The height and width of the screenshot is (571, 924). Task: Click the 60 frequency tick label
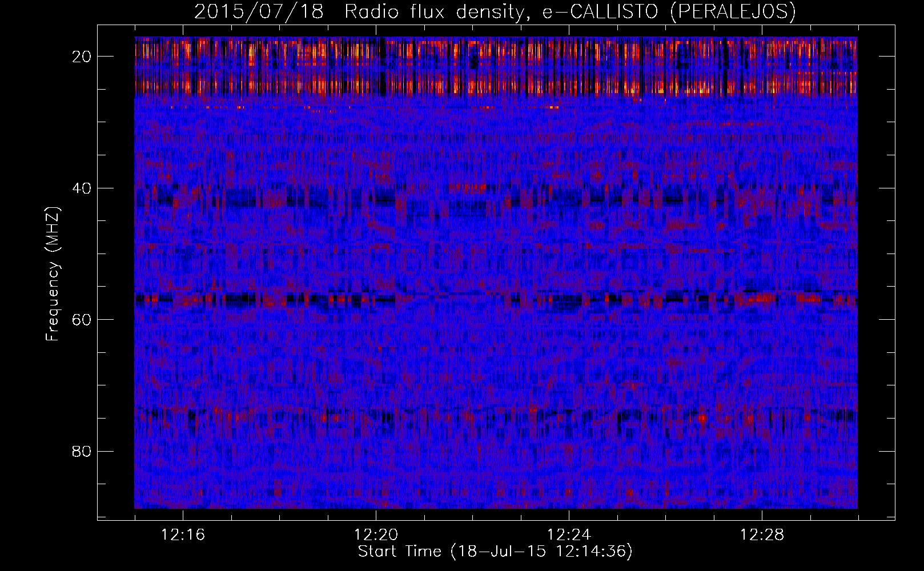coord(82,319)
